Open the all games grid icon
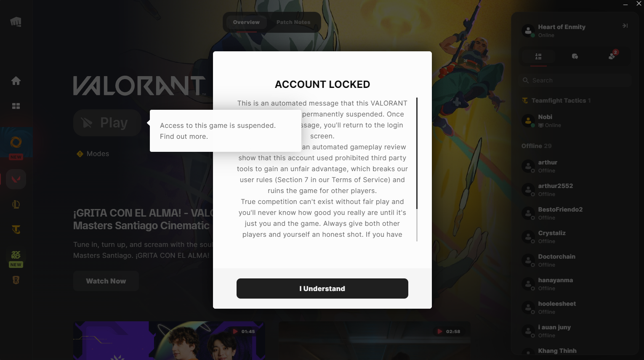Screen dimensions: 644x360 pos(16,106)
